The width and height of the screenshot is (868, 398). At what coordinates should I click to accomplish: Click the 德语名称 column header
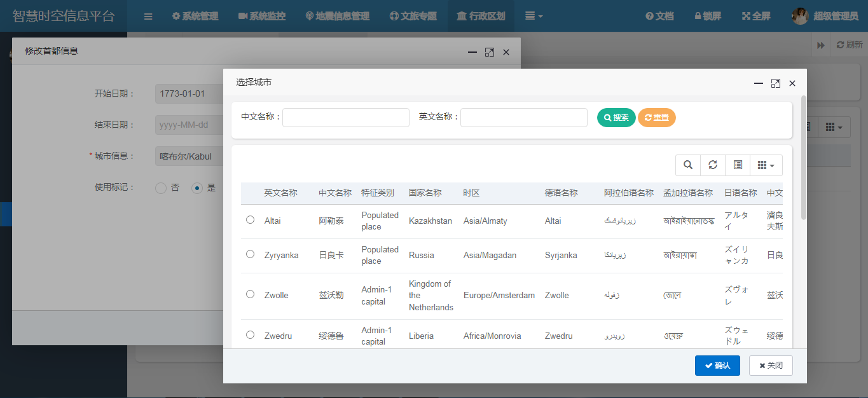[561, 193]
